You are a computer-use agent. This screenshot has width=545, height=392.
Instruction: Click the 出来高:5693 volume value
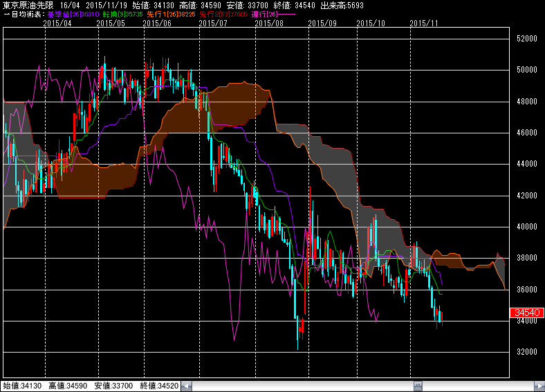pyautogui.click(x=342, y=6)
